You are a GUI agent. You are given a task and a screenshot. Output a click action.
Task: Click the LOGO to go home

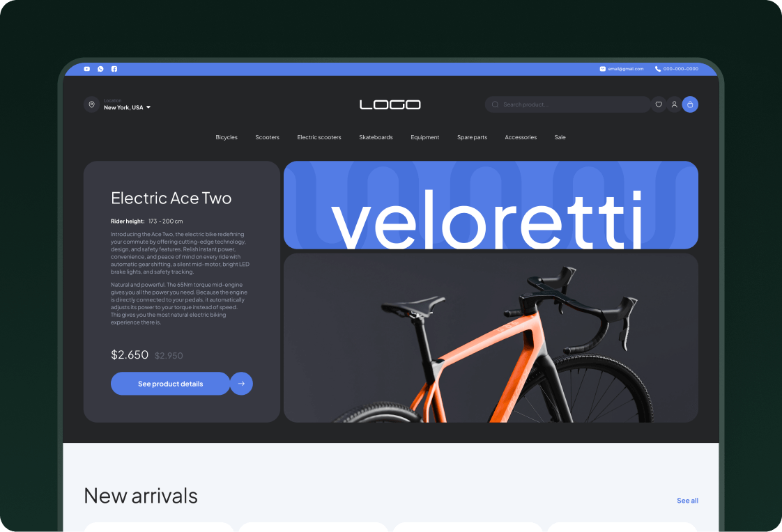point(390,104)
